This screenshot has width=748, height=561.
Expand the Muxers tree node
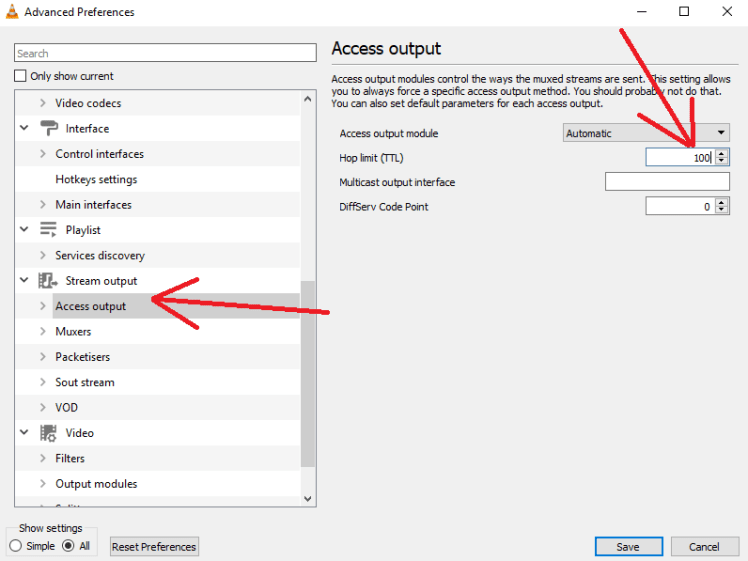[42, 332]
